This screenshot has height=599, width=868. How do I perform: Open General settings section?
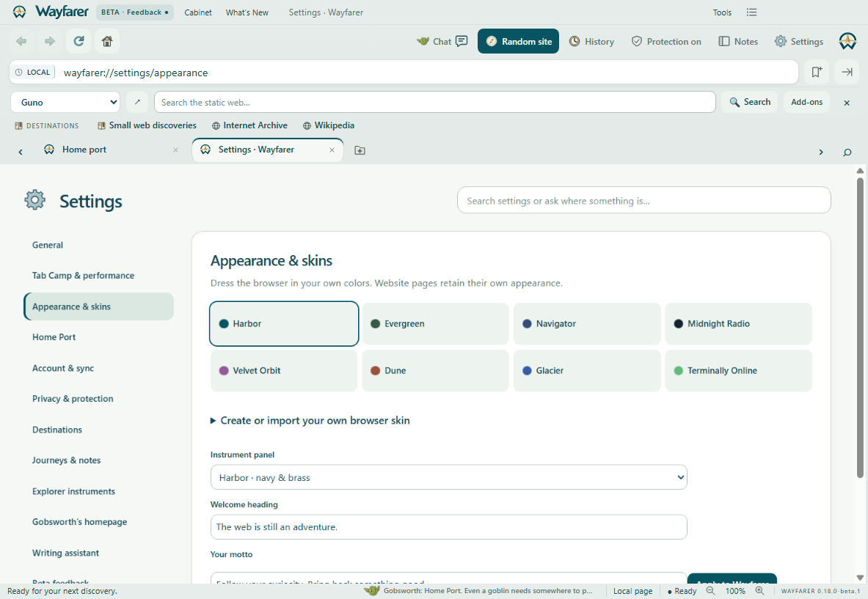pos(98,245)
